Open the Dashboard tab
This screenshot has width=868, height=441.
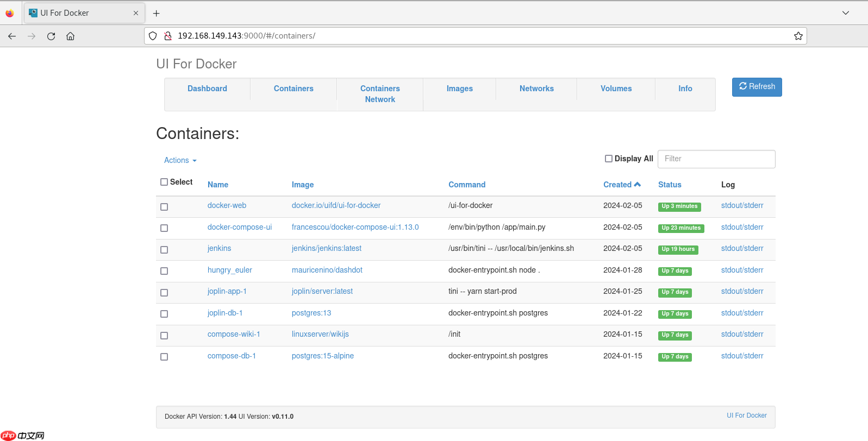click(x=207, y=89)
